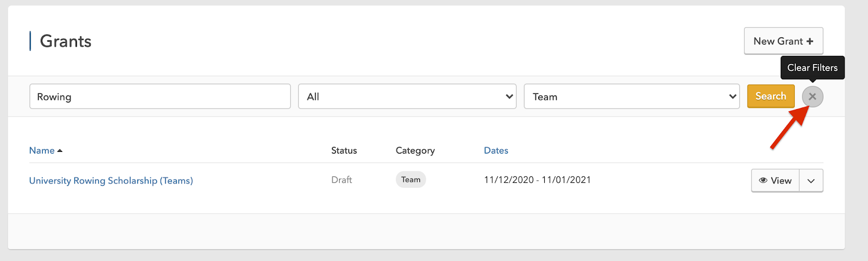The height and width of the screenshot is (261, 868).
Task: View the University Rowing Scholarship grant
Action: [x=775, y=181]
